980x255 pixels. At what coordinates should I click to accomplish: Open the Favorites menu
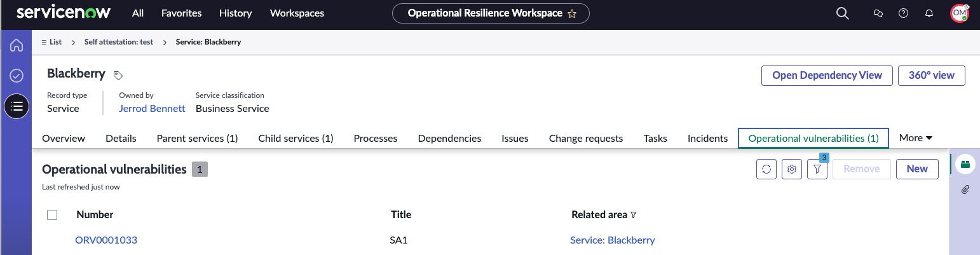click(182, 13)
